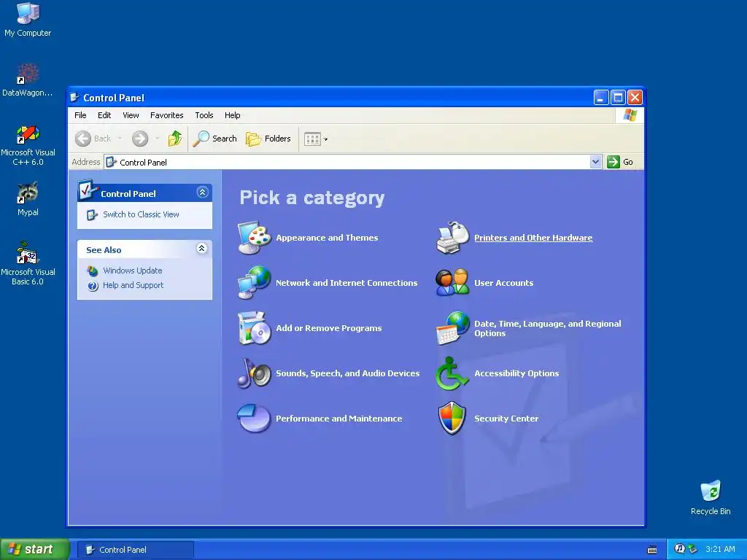
Task: Click the 3:21 AM taskbar clock
Action: click(720, 549)
